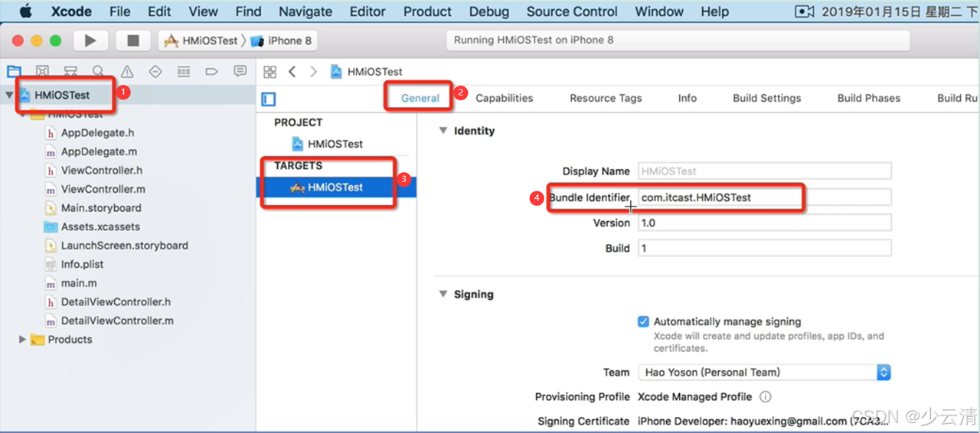Select DetailViewController.m file
Image resolution: width=980 pixels, height=433 pixels.
coord(117,321)
